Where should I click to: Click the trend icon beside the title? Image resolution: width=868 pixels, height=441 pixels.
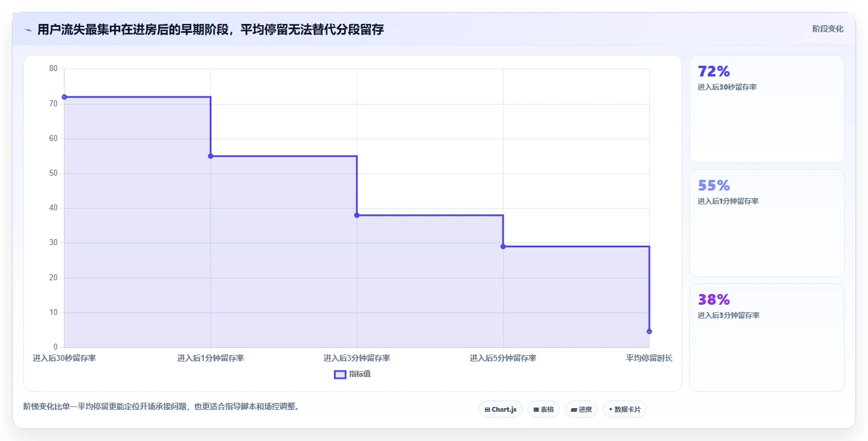pyautogui.click(x=28, y=29)
